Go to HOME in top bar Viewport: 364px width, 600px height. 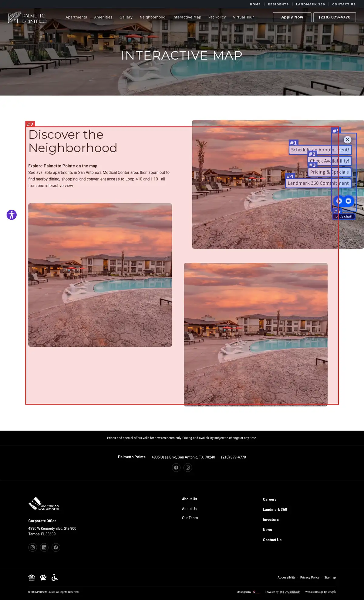(x=255, y=4)
